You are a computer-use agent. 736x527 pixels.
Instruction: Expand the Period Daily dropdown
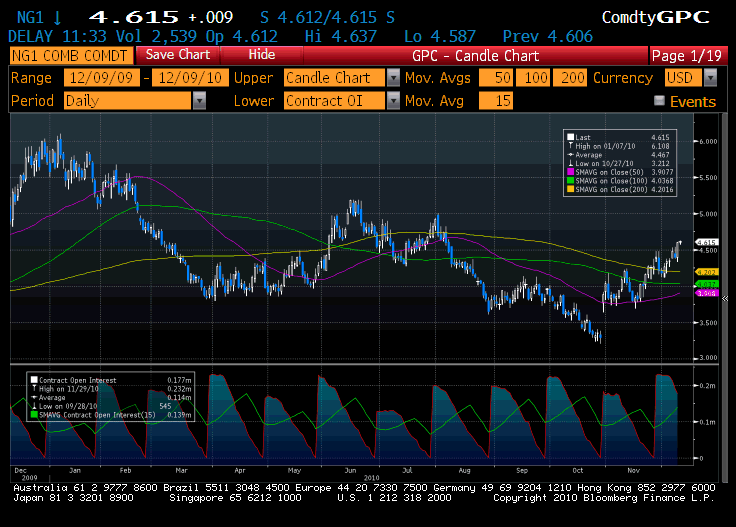199,101
